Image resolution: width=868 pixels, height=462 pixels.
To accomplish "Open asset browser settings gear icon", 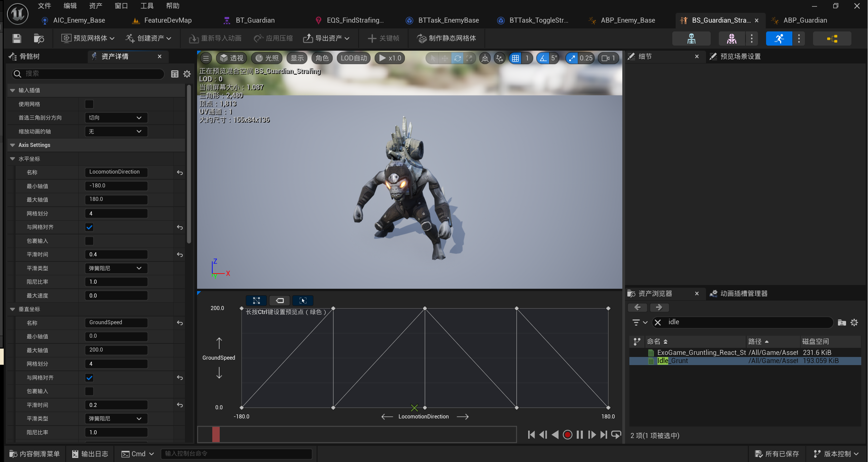I will point(854,323).
